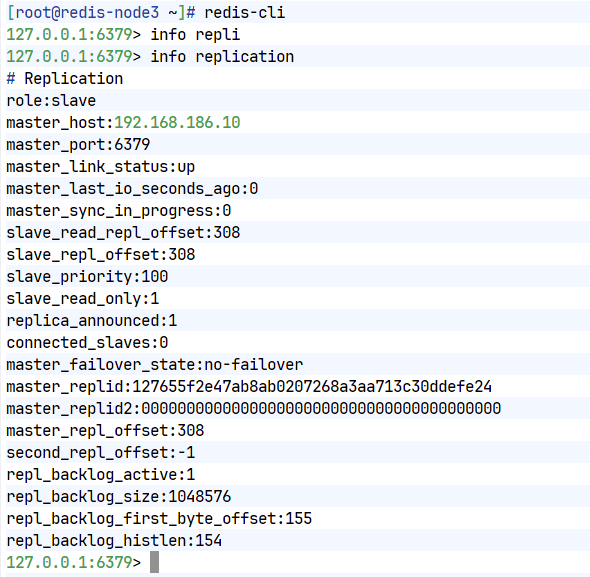Click the slave_read_repl_offset:308 line
This screenshot has width=590, height=577.
123,233
